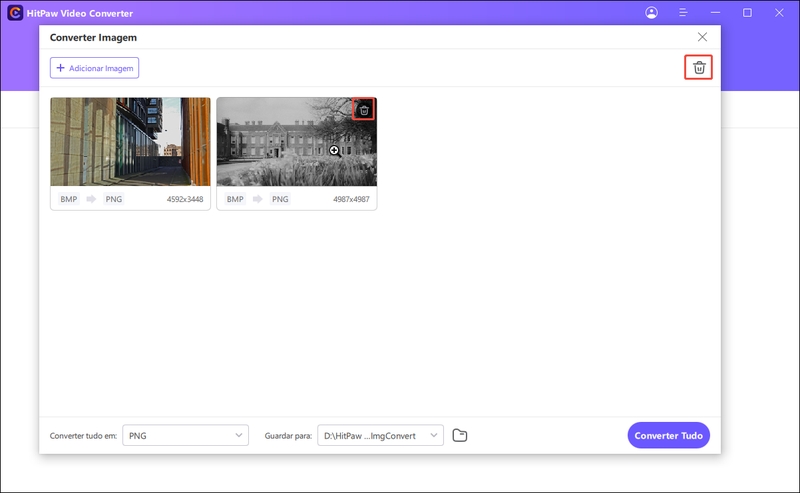
Task: Open the user account profile icon
Action: [x=652, y=13]
